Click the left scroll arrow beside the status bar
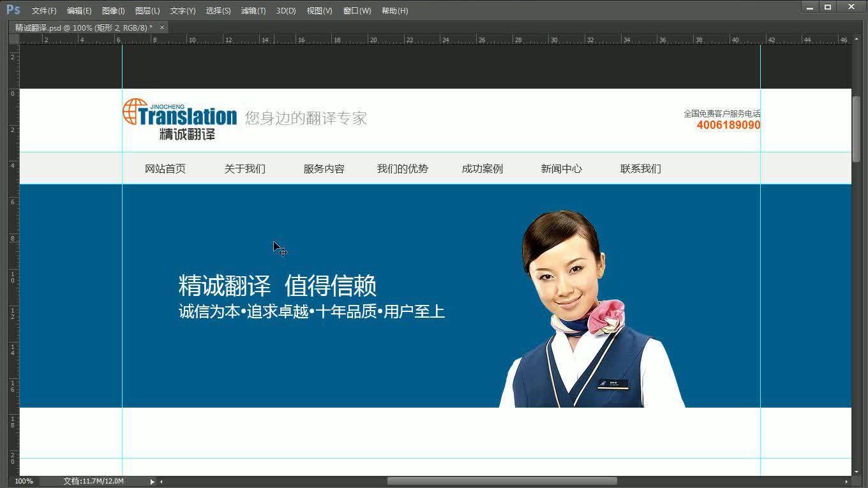Screen dimensions: 868x488 [x=160, y=481]
